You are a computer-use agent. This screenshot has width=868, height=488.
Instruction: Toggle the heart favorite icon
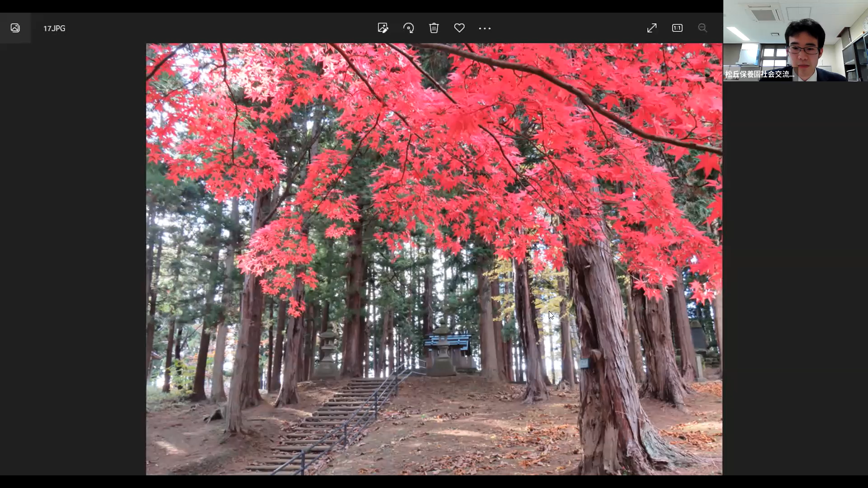click(x=459, y=28)
